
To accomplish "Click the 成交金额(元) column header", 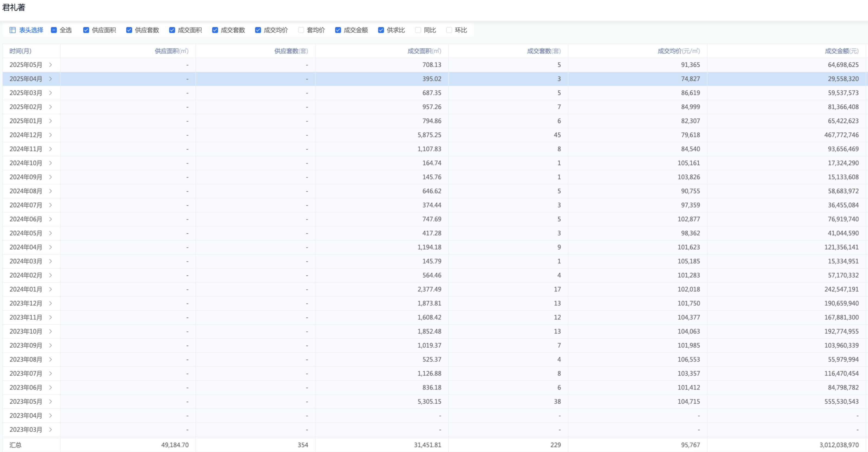I will tap(841, 51).
